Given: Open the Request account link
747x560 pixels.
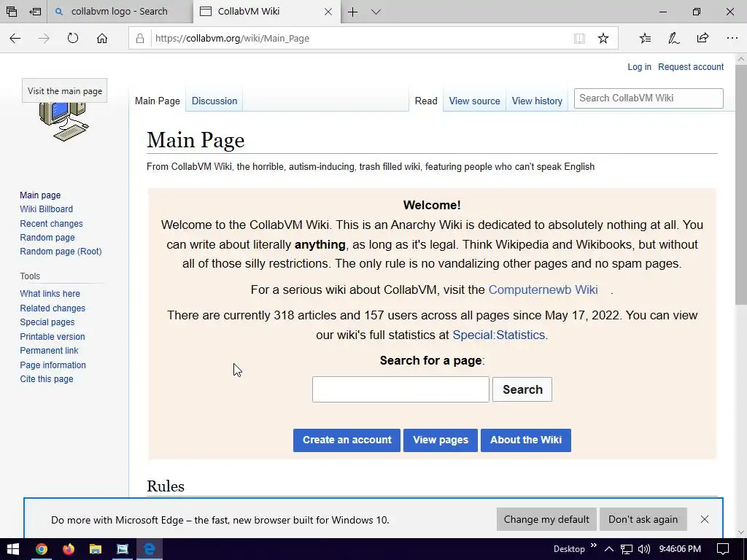Looking at the screenshot, I should [691, 66].
